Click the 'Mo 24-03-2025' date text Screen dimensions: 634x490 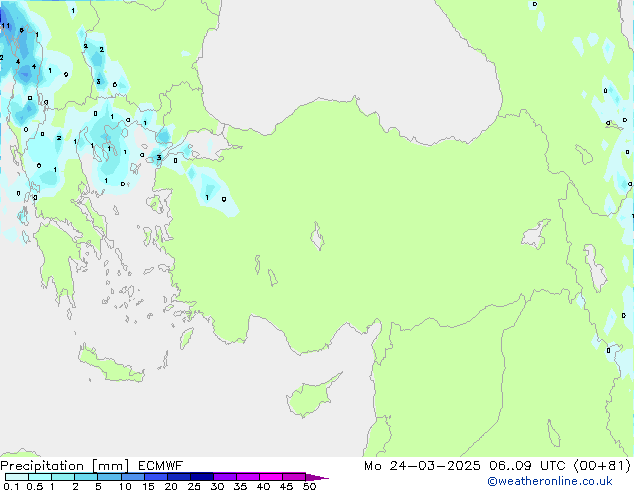422,466
